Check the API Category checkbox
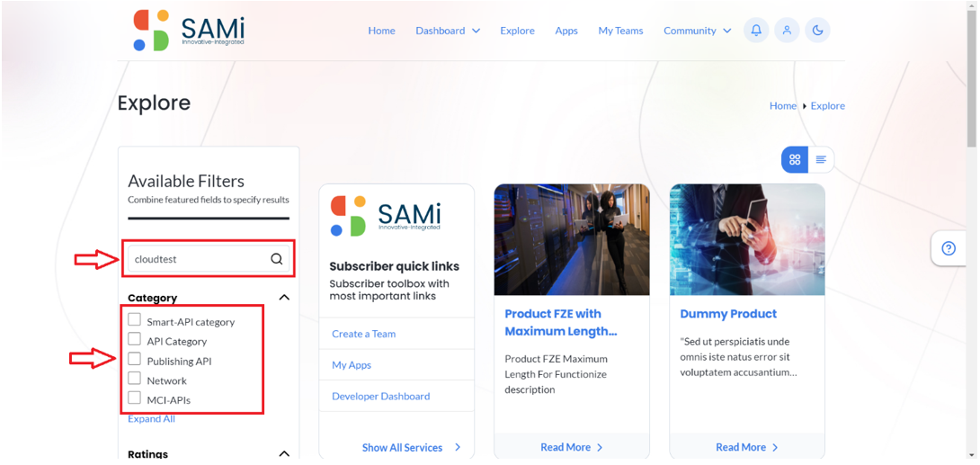Viewport: 980px width, 465px height. pos(134,339)
